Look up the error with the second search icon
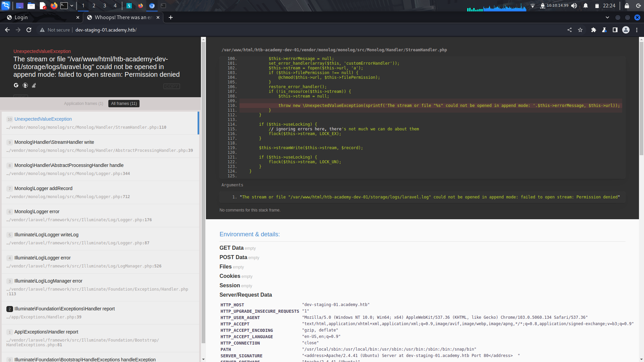The image size is (644, 362). coord(25,85)
